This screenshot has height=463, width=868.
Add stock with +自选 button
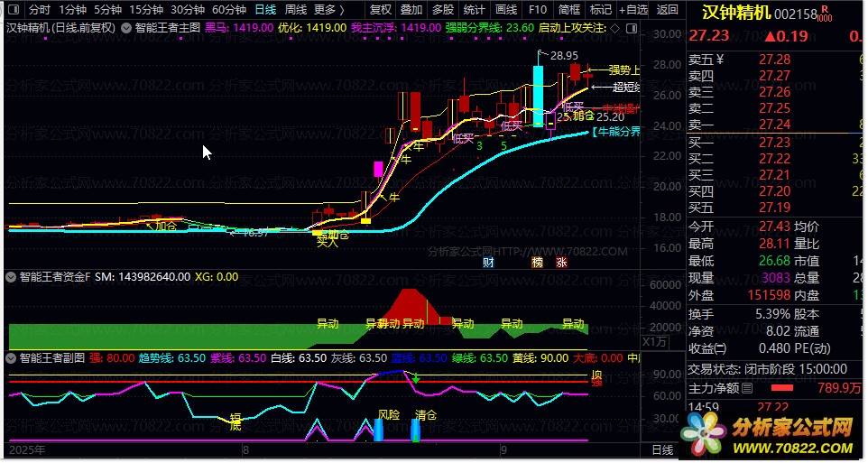coord(633,9)
